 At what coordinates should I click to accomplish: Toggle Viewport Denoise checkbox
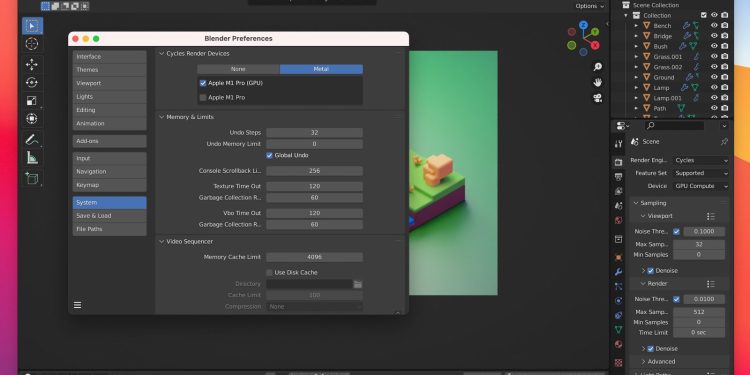[651, 271]
